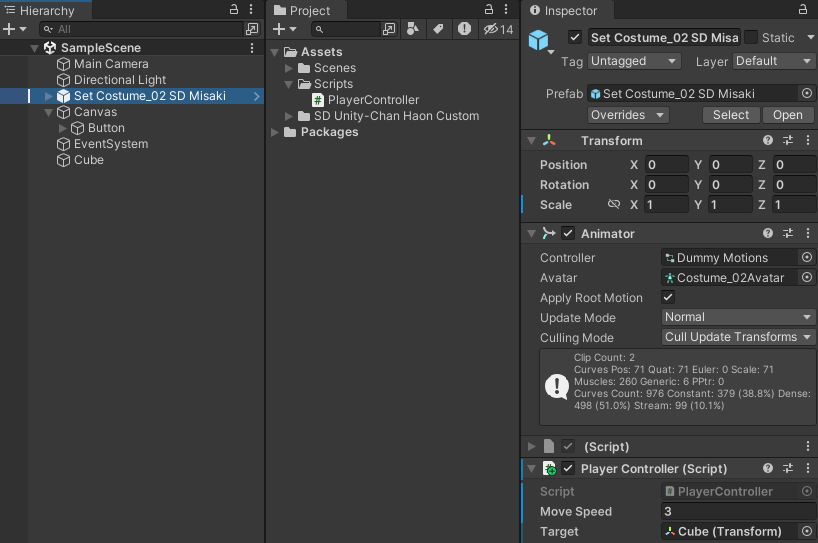The width and height of the screenshot is (818, 543).
Task: Toggle hidden packages visibility 14
Action: [x=498, y=29]
